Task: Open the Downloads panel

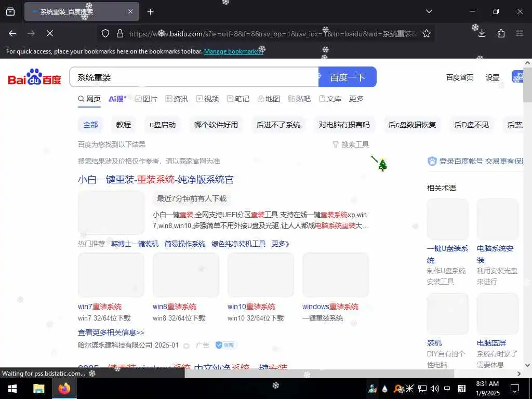Action: click(x=482, y=33)
